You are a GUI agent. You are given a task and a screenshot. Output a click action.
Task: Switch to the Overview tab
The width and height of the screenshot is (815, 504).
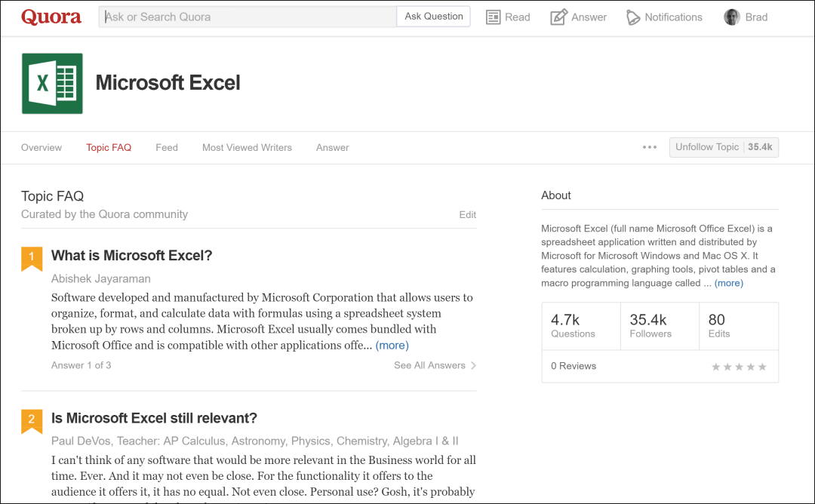click(42, 148)
